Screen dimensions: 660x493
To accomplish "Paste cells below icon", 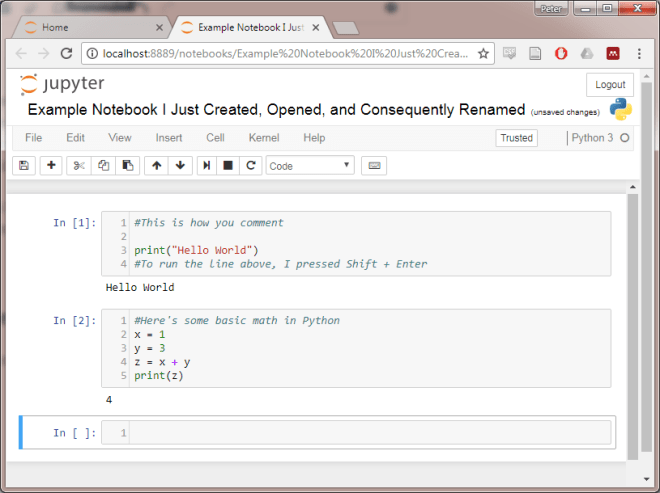I will click(x=128, y=165).
